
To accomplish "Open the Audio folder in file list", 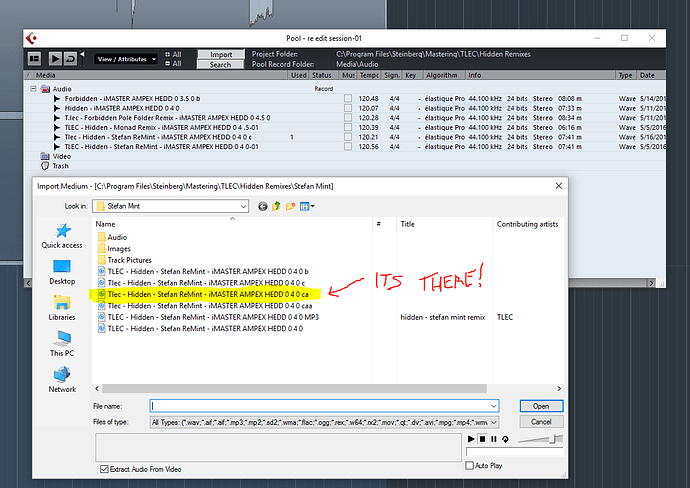I will pyautogui.click(x=113, y=237).
